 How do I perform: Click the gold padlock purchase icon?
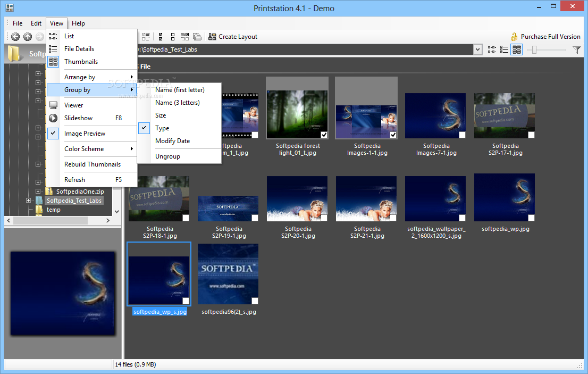click(514, 36)
